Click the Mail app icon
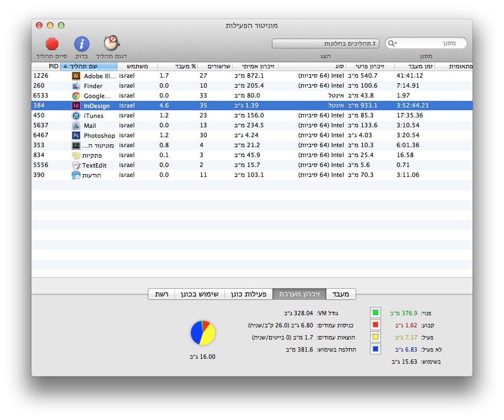 pyautogui.click(x=76, y=126)
